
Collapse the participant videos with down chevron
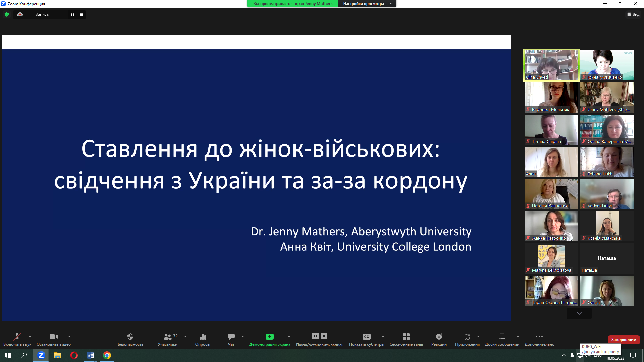click(579, 313)
